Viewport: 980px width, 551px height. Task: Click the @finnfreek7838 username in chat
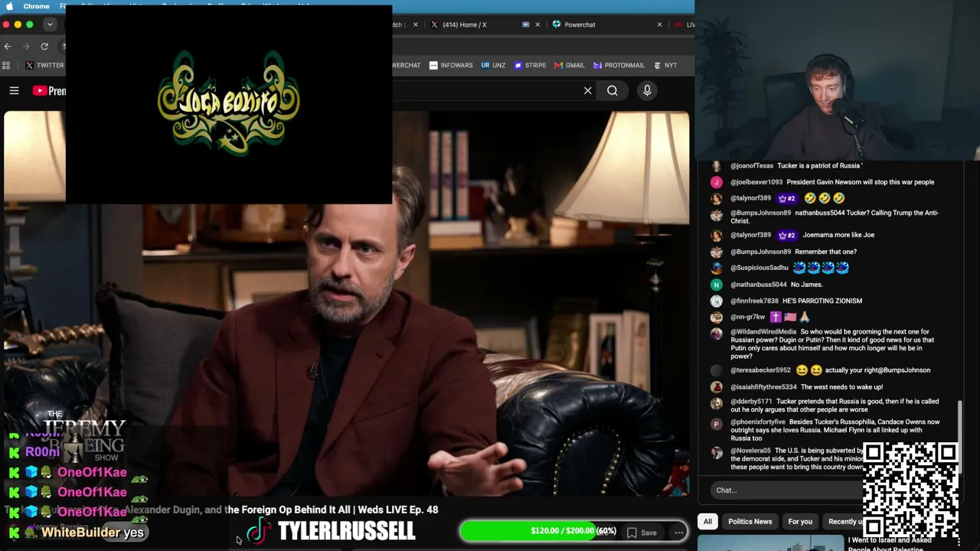coord(754,301)
